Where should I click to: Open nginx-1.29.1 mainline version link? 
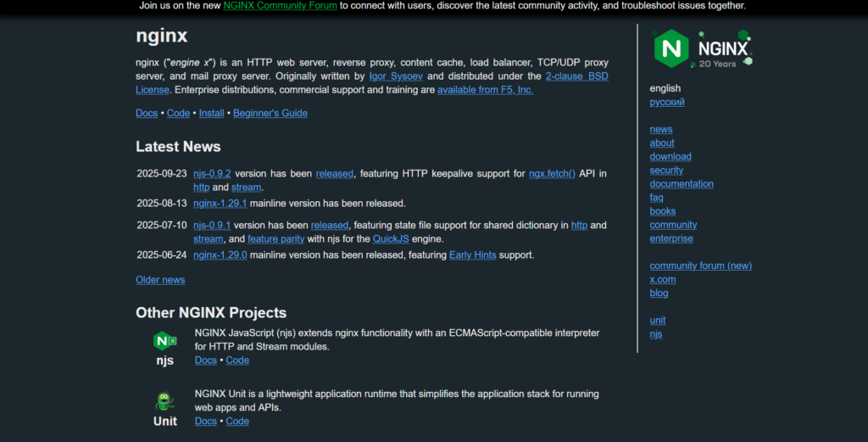[x=220, y=204]
